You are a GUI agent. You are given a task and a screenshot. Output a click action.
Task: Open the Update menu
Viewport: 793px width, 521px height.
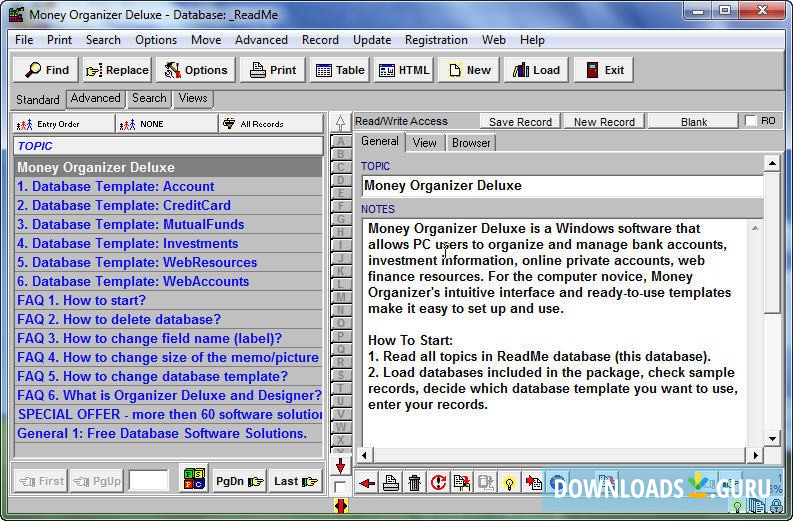pyautogui.click(x=372, y=40)
